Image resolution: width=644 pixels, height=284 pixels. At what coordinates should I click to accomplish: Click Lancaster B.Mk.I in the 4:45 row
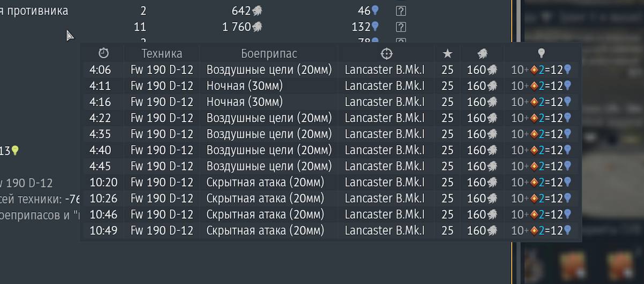pos(384,166)
